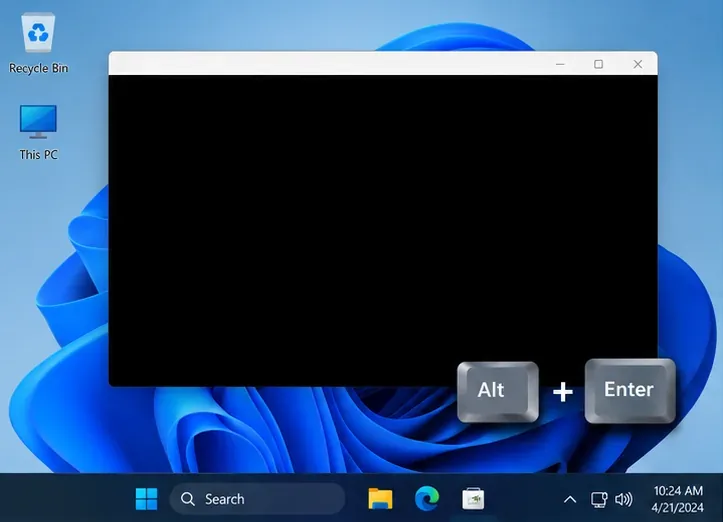Select the This PC desktop icon

38,133
